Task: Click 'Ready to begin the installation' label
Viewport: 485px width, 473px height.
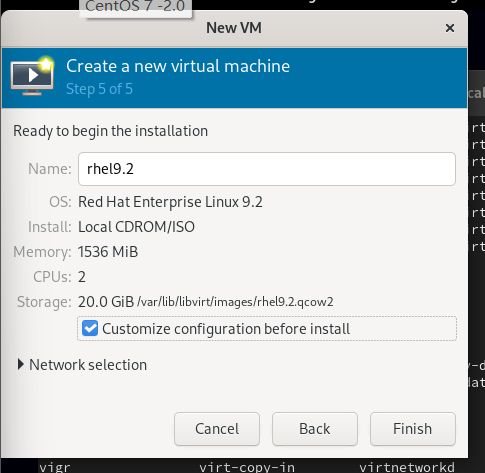Action: 110,131
